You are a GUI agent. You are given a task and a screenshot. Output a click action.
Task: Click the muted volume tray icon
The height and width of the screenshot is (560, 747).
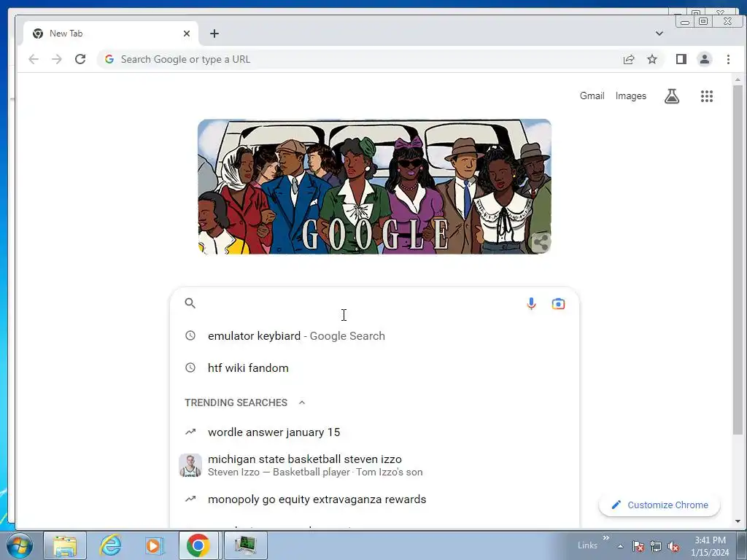click(x=673, y=546)
